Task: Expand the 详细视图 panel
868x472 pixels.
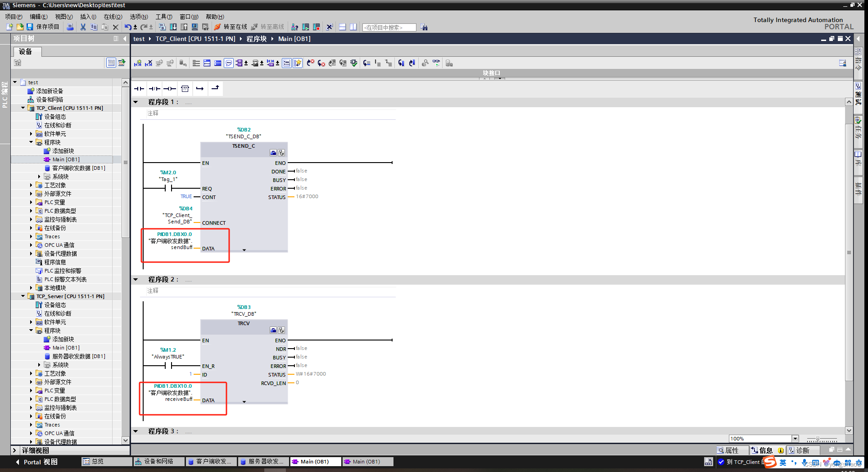Action: [14, 450]
